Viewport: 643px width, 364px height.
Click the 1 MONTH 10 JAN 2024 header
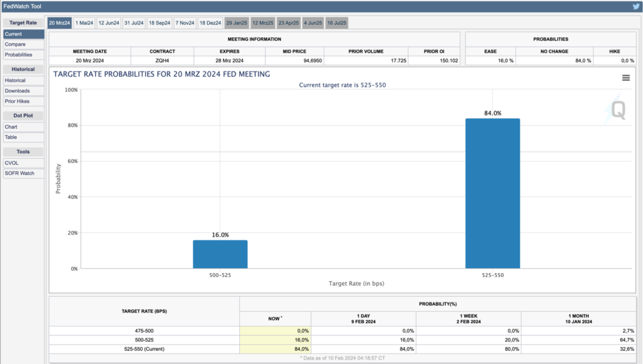pyautogui.click(x=578, y=319)
